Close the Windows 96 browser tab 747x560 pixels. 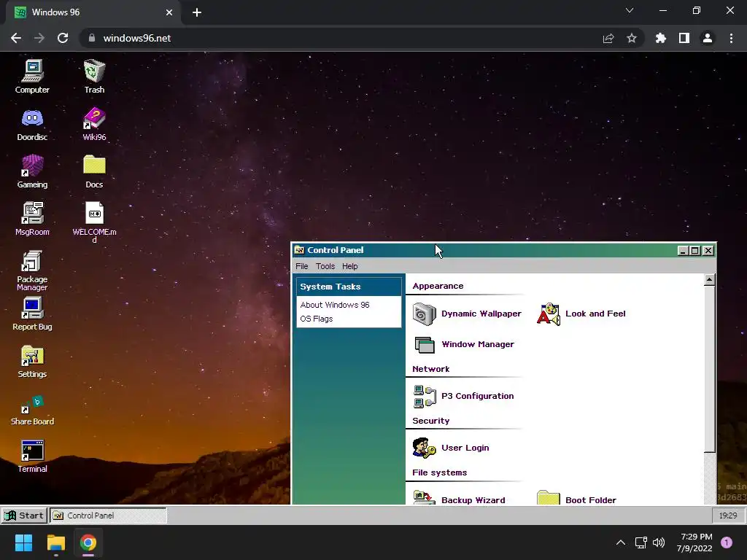point(169,12)
